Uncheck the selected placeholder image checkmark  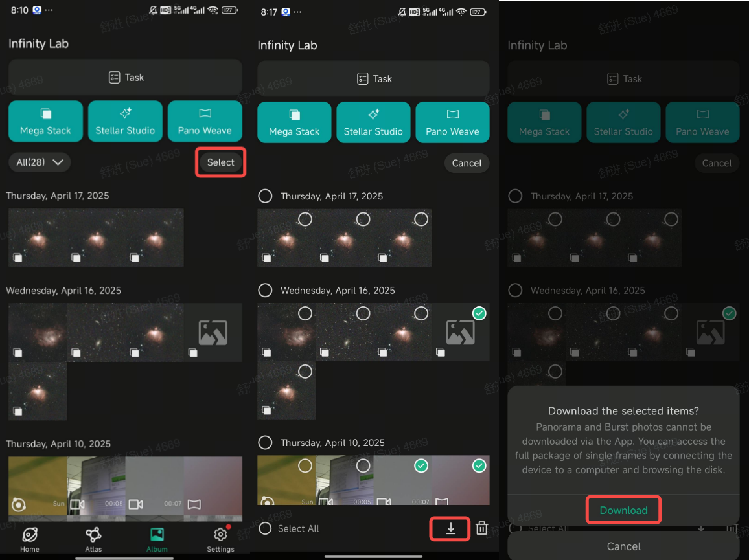tap(479, 313)
